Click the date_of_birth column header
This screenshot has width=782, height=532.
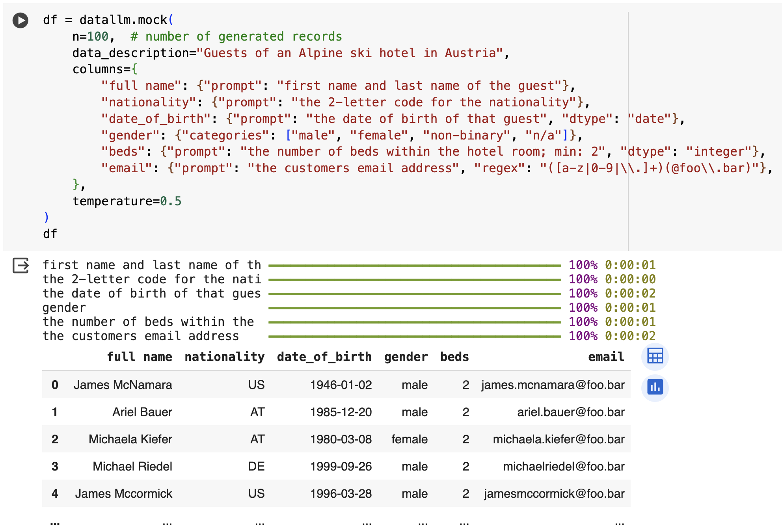point(324,357)
